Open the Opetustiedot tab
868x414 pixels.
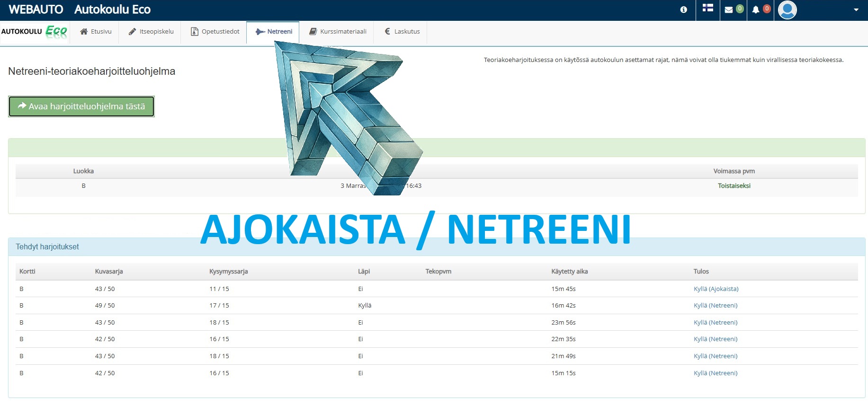(215, 32)
